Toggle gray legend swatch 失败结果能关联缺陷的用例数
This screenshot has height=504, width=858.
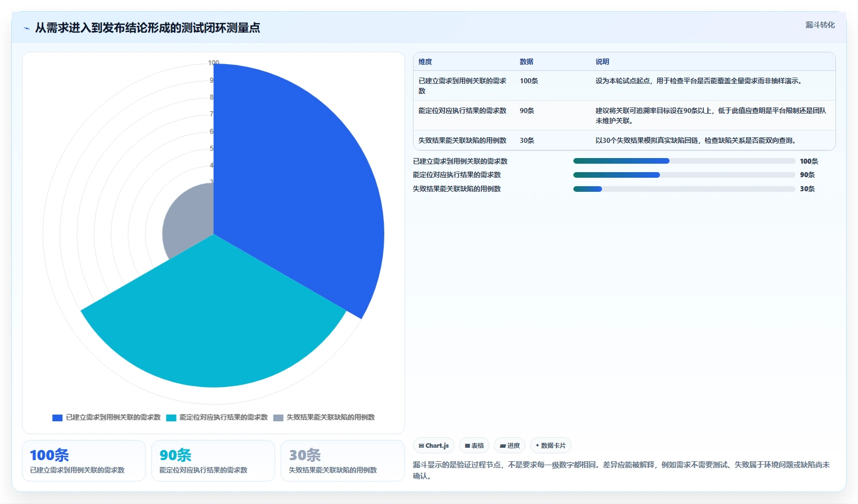pyautogui.click(x=278, y=417)
